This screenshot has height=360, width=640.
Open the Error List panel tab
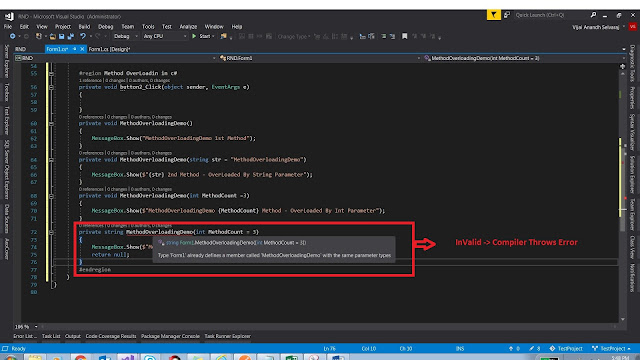tap(24, 336)
